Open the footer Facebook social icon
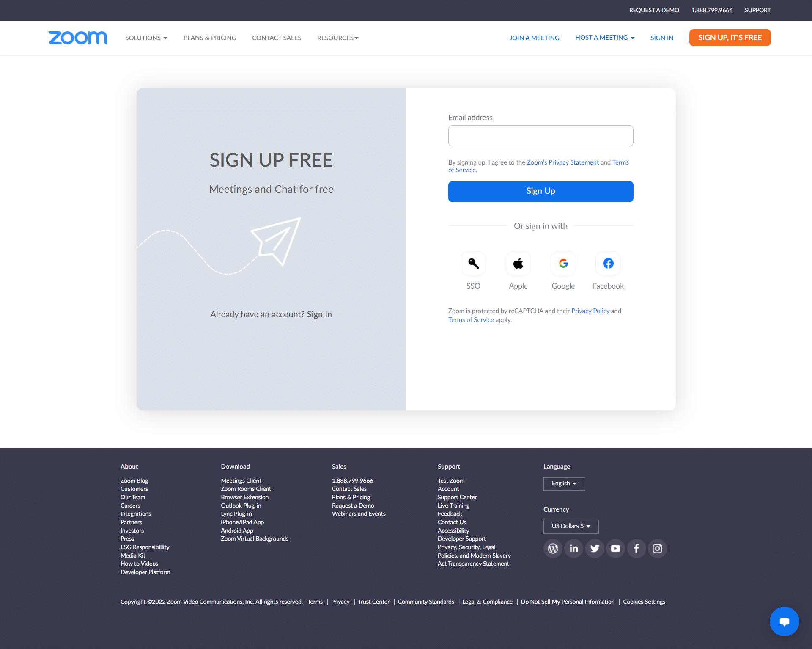 point(636,548)
